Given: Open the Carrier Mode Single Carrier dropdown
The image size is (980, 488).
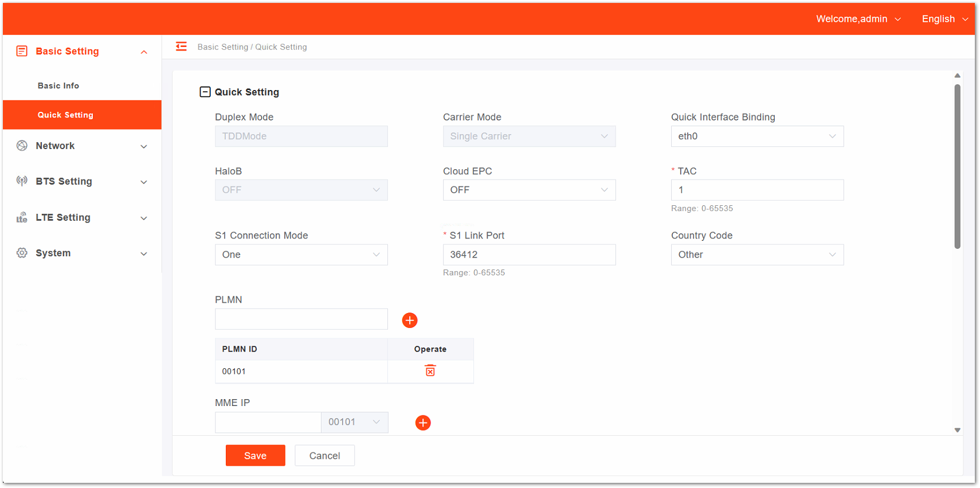Looking at the screenshot, I should pos(529,136).
